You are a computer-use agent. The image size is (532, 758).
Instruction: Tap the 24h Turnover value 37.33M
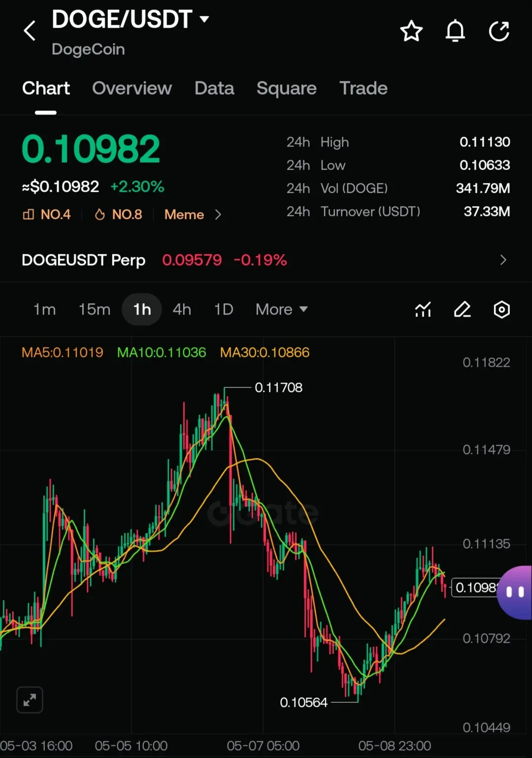(487, 211)
